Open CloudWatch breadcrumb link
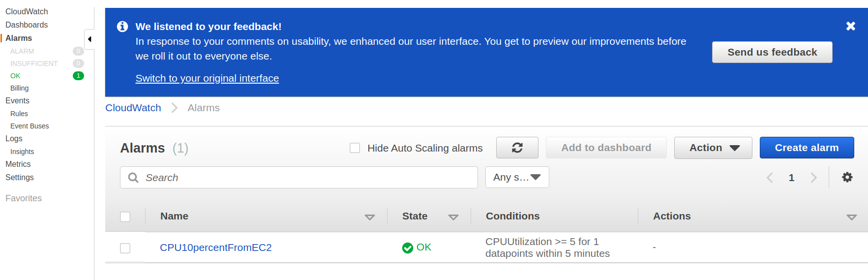The height and width of the screenshot is (280, 868). pyautogui.click(x=133, y=108)
